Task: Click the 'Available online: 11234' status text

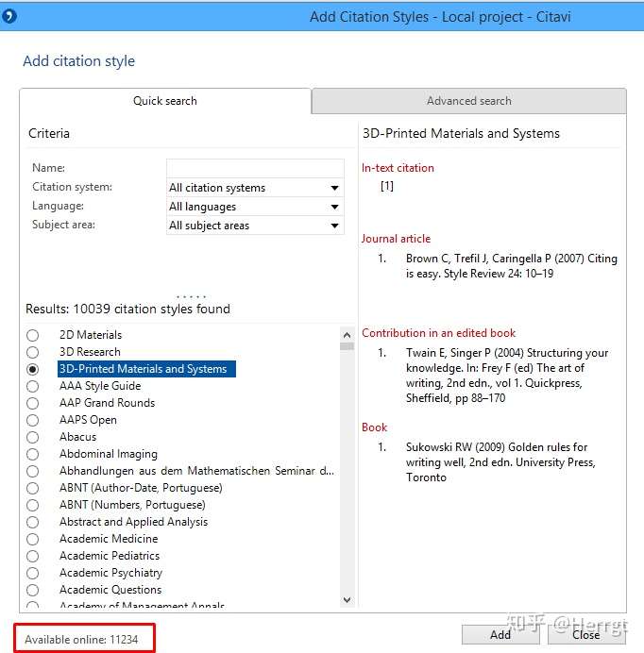Action: (x=81, y=639)
